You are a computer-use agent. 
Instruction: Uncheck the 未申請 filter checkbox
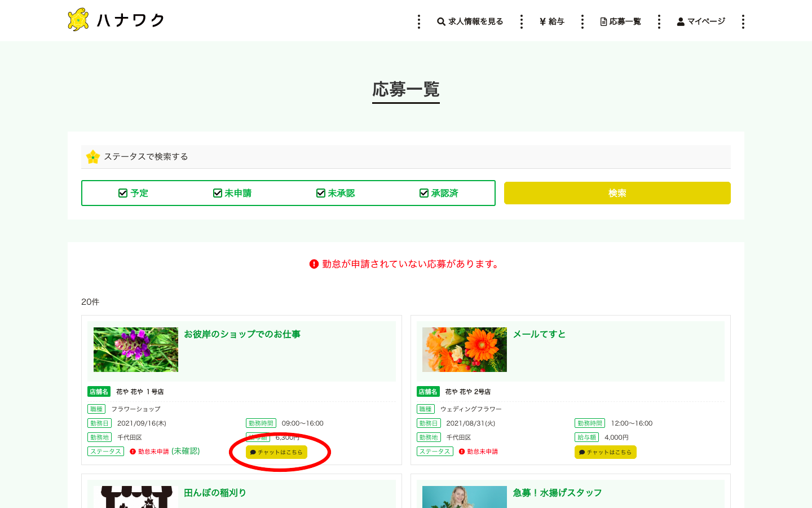coord(218,193)
